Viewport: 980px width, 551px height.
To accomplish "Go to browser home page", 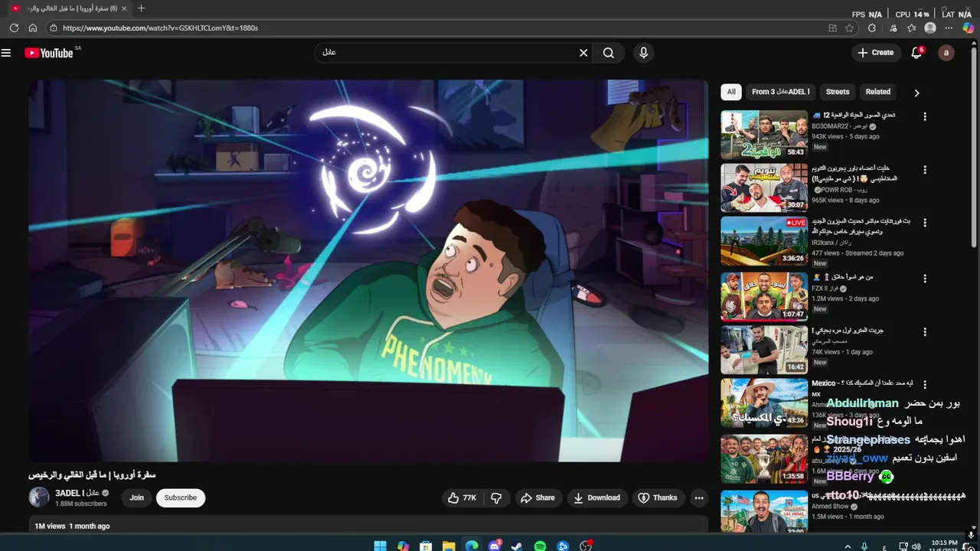I will pos(33,28).
